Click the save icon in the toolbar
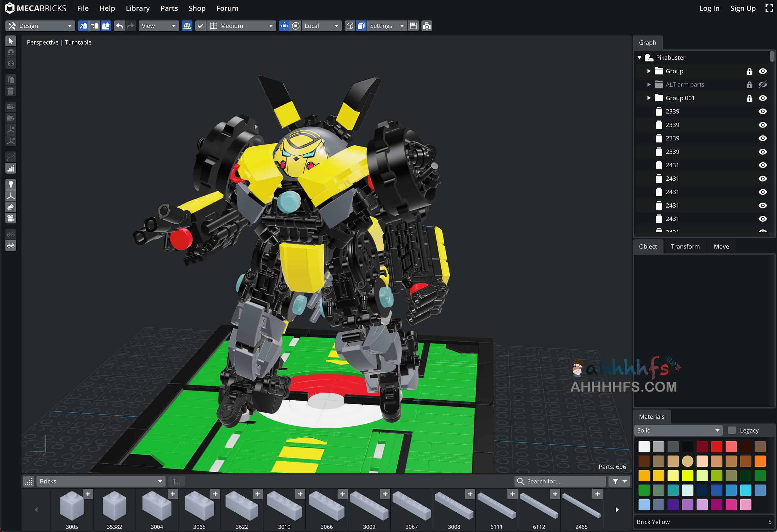 pos(413,26)
